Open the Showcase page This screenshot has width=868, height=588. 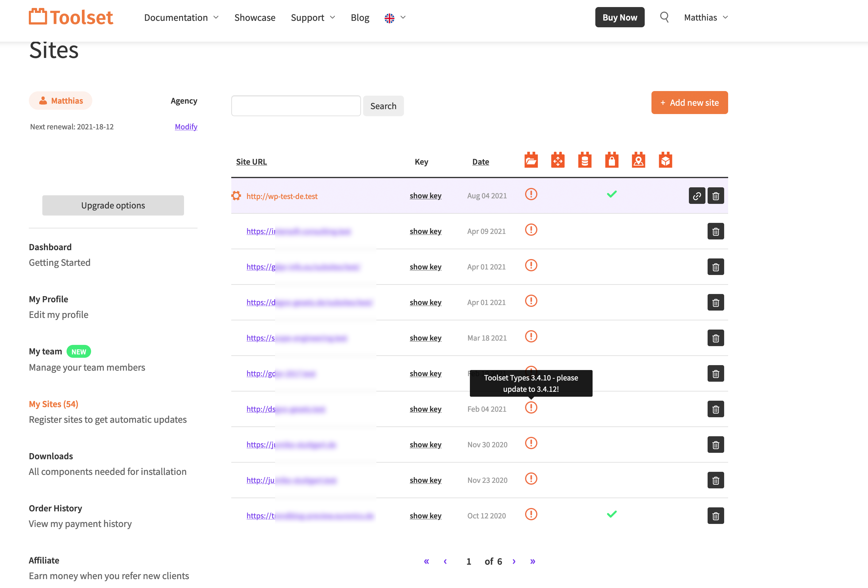coord(255,17)
